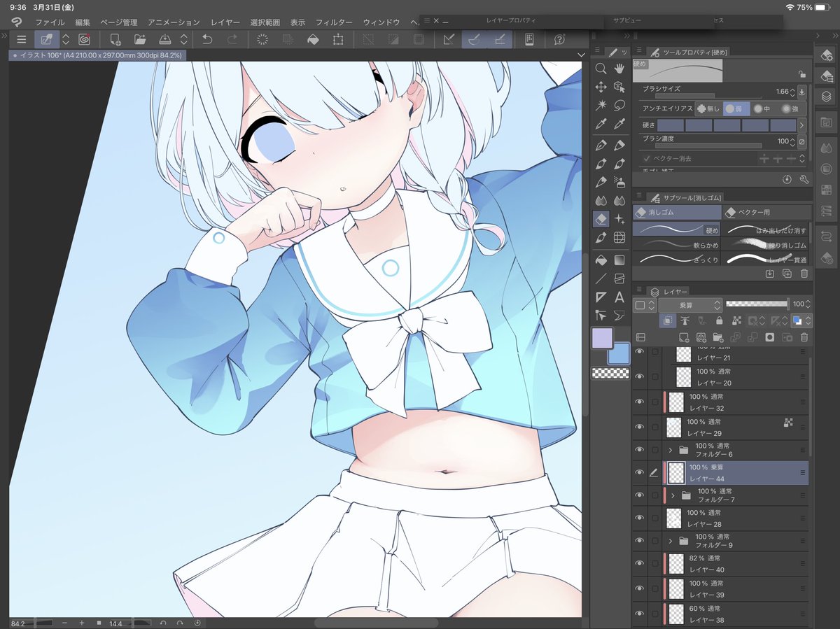Click the blue sub color swatch

point(618,353)
